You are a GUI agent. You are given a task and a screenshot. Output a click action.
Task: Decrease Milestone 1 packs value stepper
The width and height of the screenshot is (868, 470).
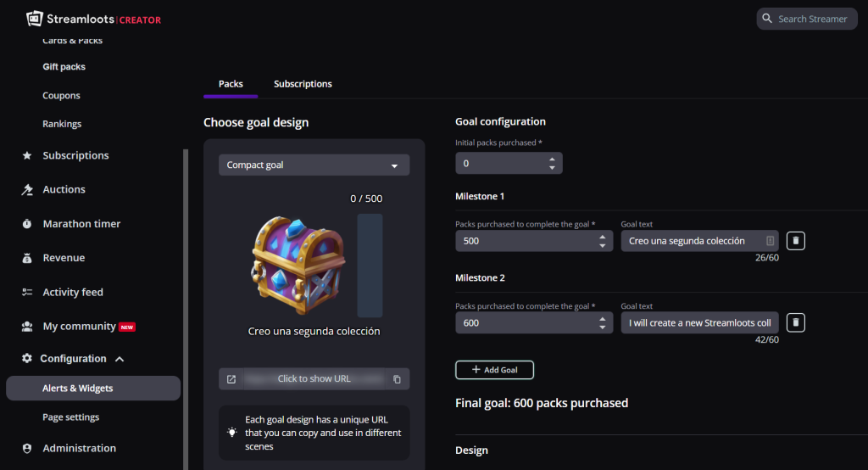click(603, 245)
